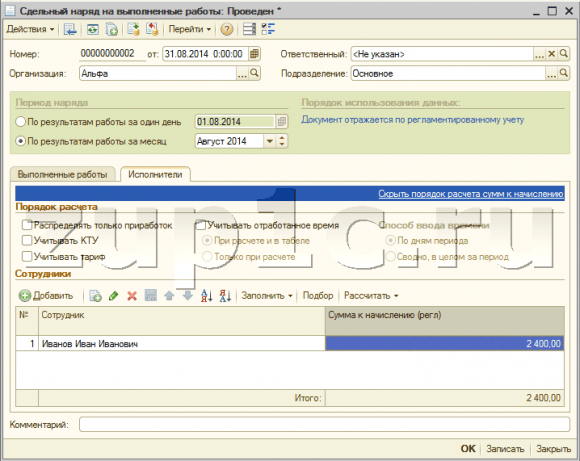Enable the Учитывать КТУ checkbox
The width and height of the screenshot is (580, 461).
(x=27, y=240)
